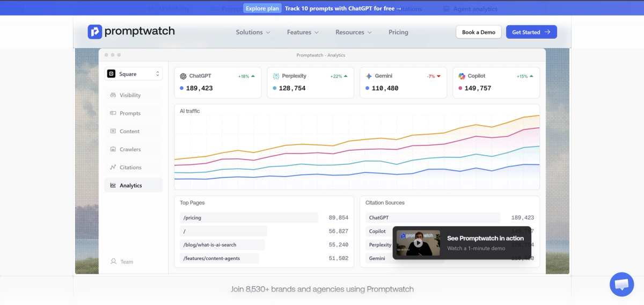
Task: Open the Pricing page
Action: click(398, 32)
